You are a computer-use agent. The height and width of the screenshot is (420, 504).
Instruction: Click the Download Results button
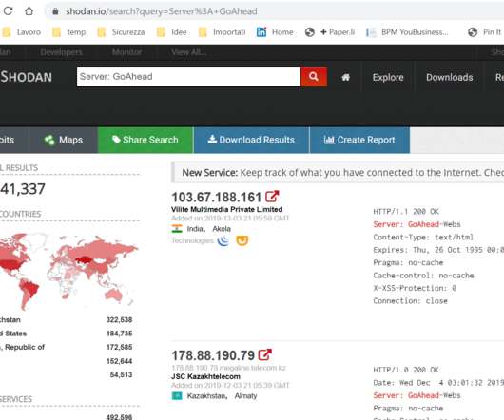pos(251,140)
